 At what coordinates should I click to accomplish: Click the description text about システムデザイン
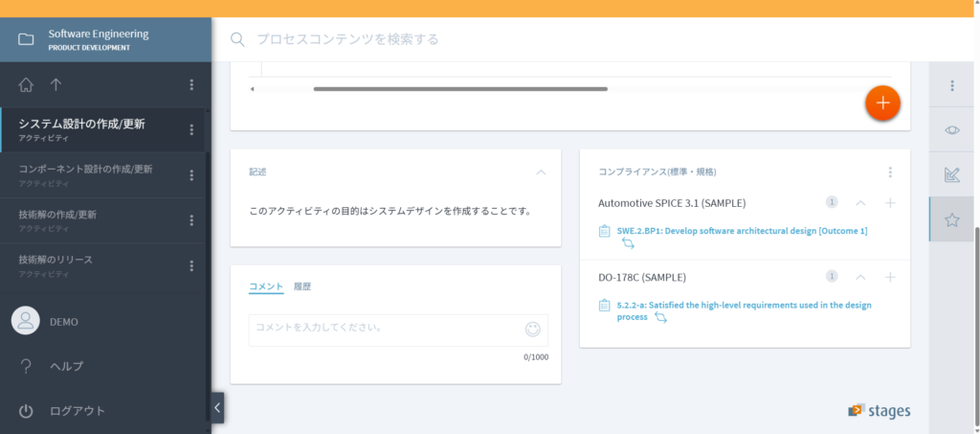click(390, 212)
